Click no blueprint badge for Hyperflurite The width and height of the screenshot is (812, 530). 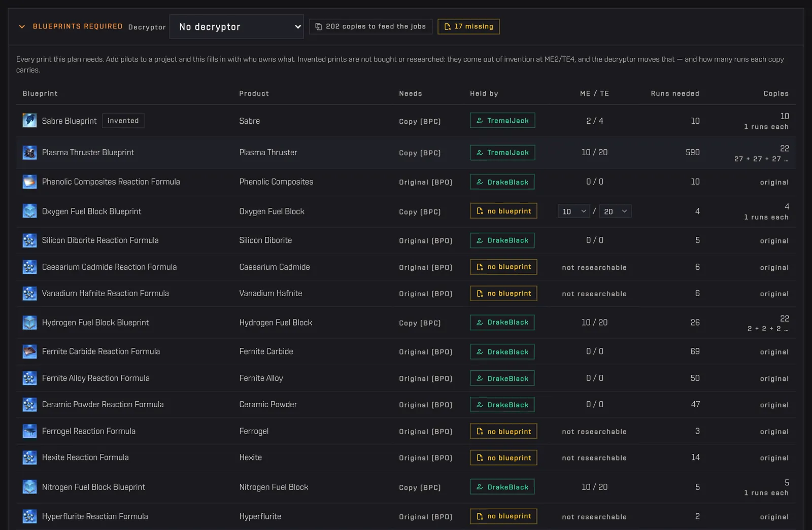pos(503,516)
